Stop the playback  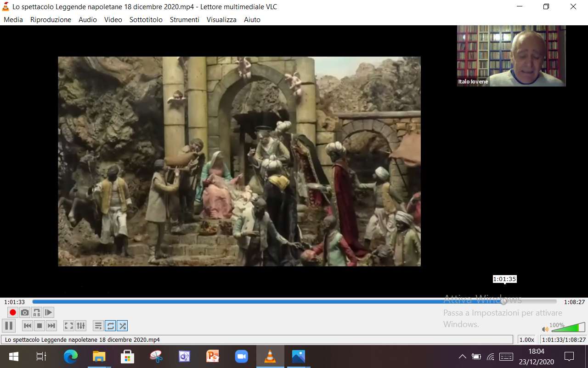40,326
